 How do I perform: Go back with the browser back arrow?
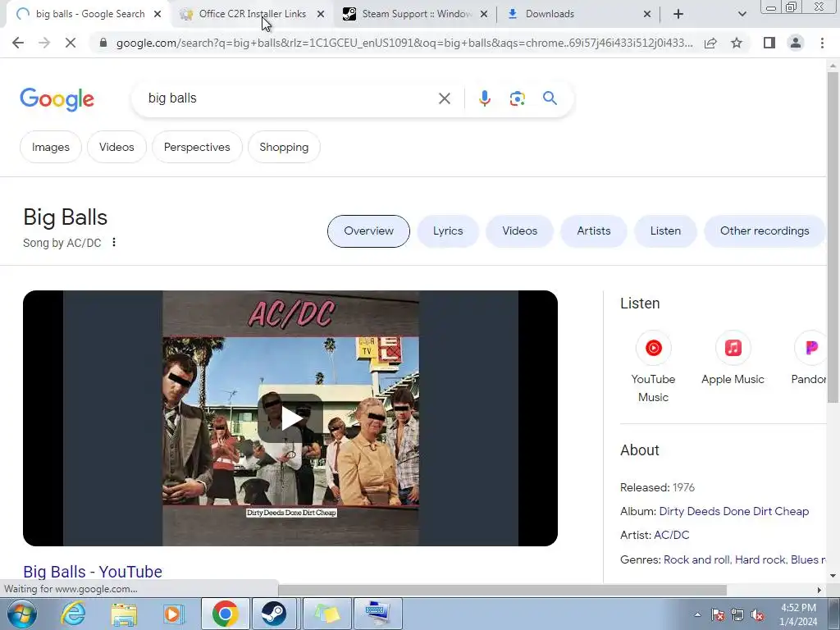(18, 43)
